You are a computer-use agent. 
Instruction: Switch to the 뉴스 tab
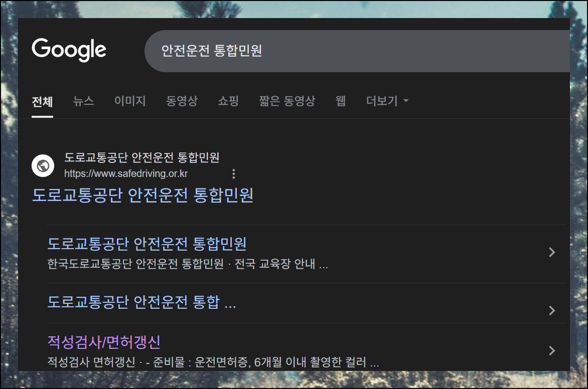(x=83, y=101)
